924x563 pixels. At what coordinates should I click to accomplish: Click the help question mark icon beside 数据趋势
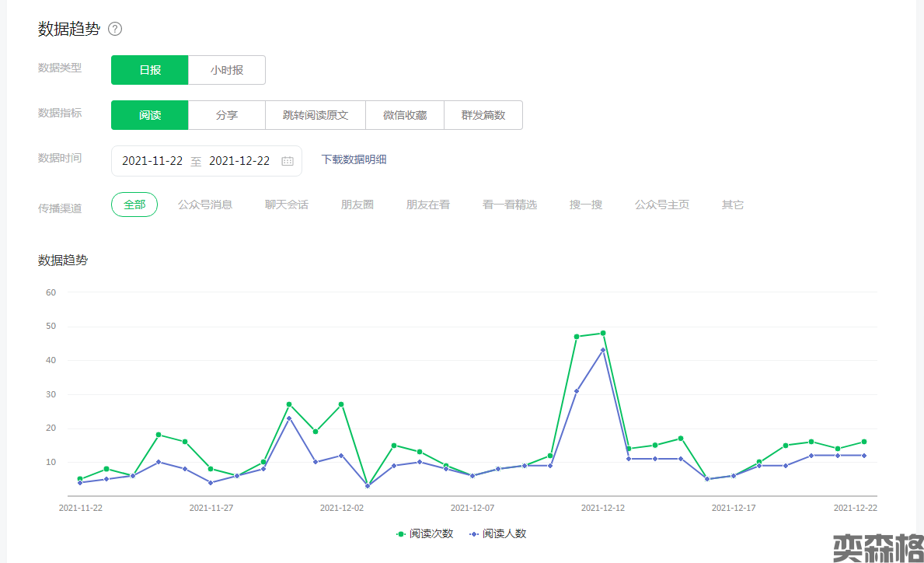pos(115,30)
